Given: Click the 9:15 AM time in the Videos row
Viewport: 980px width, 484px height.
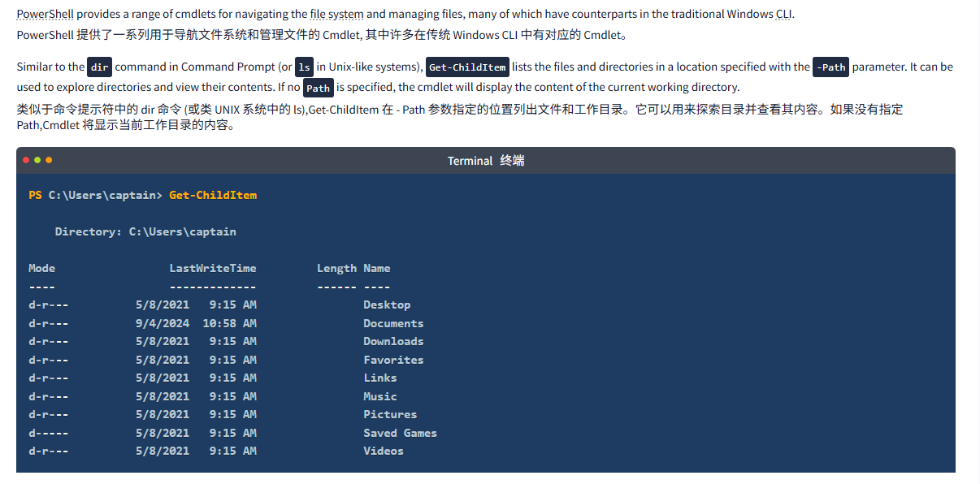Looking at the screenshot, I should (233, 451).
